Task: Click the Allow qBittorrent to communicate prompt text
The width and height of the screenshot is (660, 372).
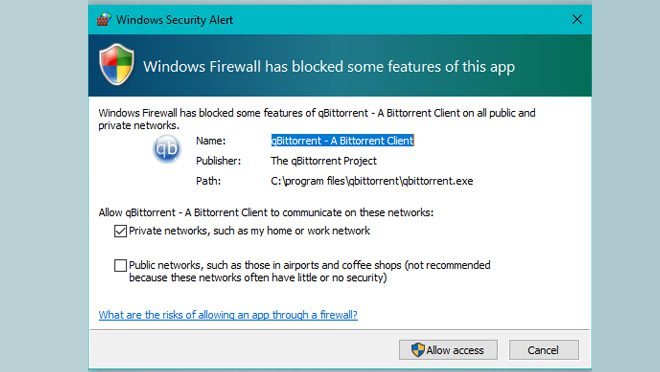Action: pos(266,213)
